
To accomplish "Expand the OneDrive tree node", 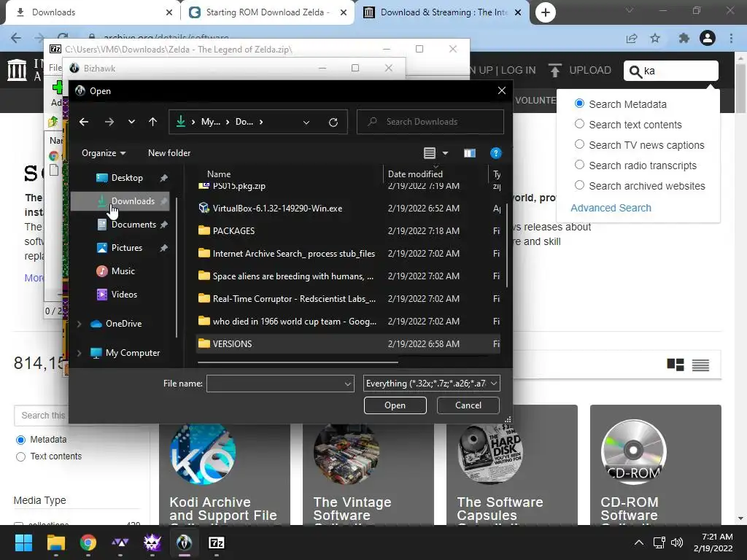I will pyautogui.click(x=79, y=324).
